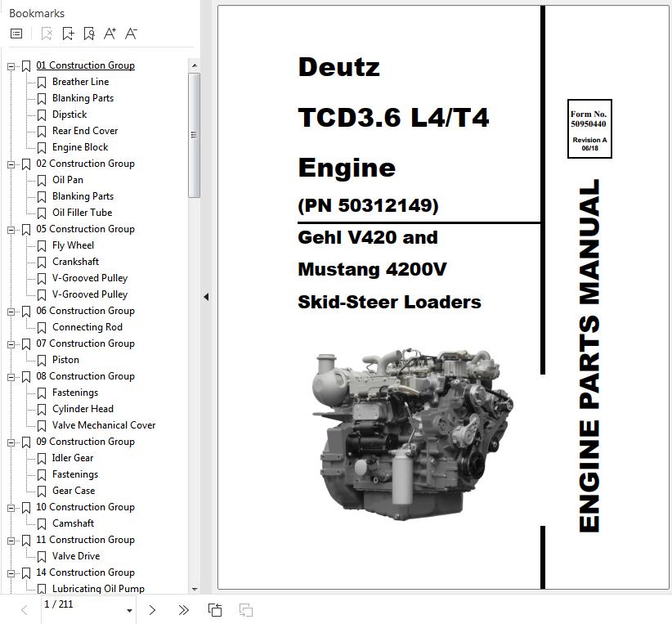Viewport: 672px width, 624px height.
Task: Open the Dipstick bookmark
Action: [x=69, y=114]
